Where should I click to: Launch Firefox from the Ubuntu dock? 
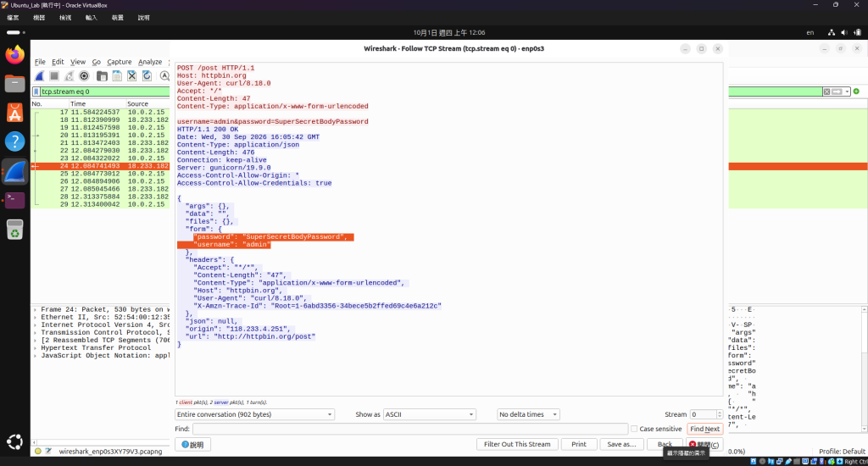(15, 54)
